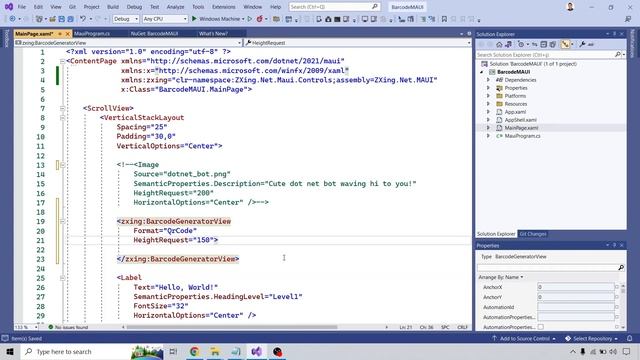Open Chrome from the taskbar
The width and height of the screenshot is (640, 360).
pyautogui.click(x=194, y=351)
